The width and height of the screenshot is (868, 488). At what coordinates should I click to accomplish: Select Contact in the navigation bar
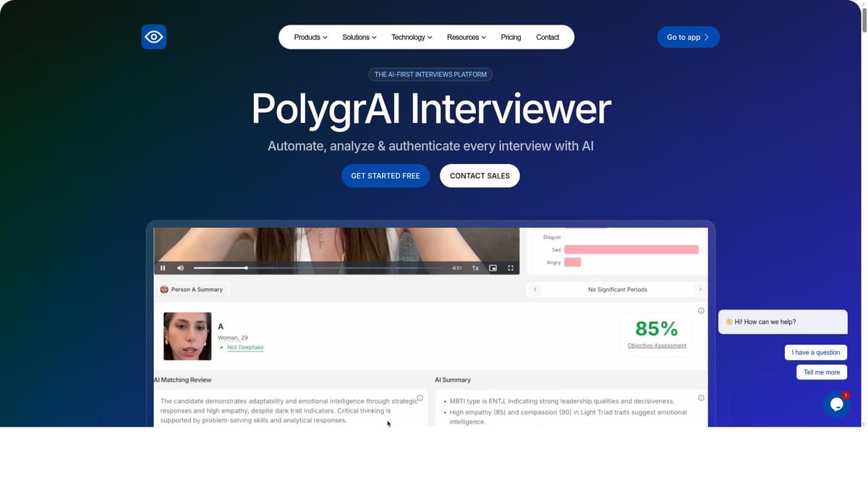point(548,37)
